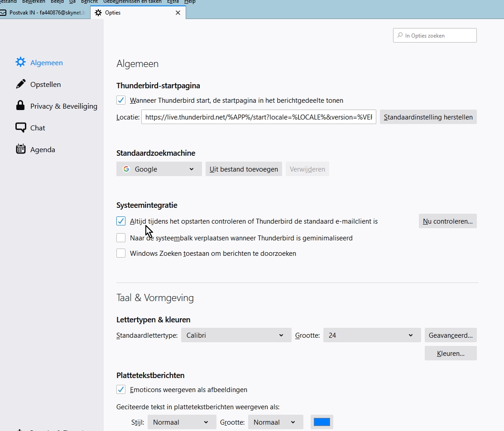
Task: Click the Agenda calendar icon
Action: point(20,149)
